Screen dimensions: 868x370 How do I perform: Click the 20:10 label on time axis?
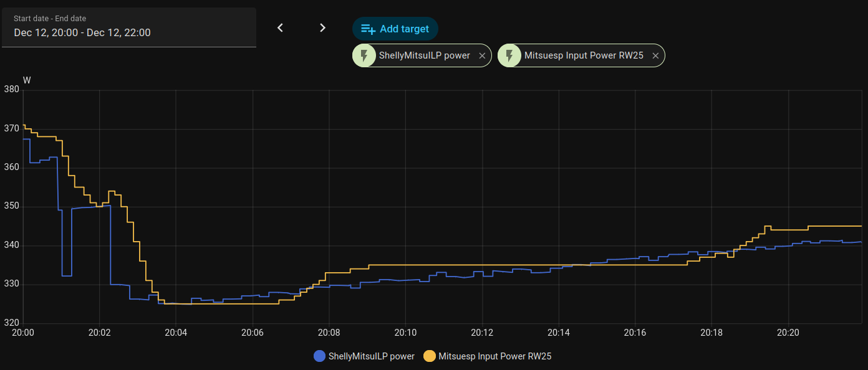[405, 333]
